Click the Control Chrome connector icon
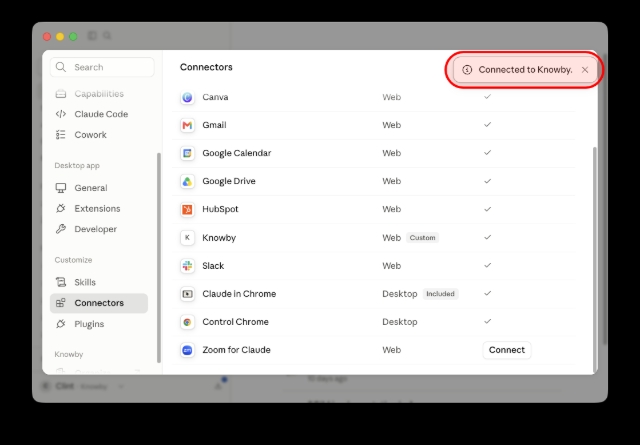The height and width of the screenshot is (445, 640). point(187,322)
